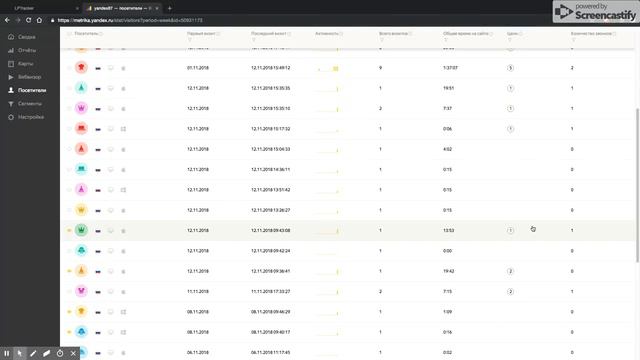The height and width of the screenshot is (360, 640).
Task: Reload the Metrika page
Action: click(28, 20)
